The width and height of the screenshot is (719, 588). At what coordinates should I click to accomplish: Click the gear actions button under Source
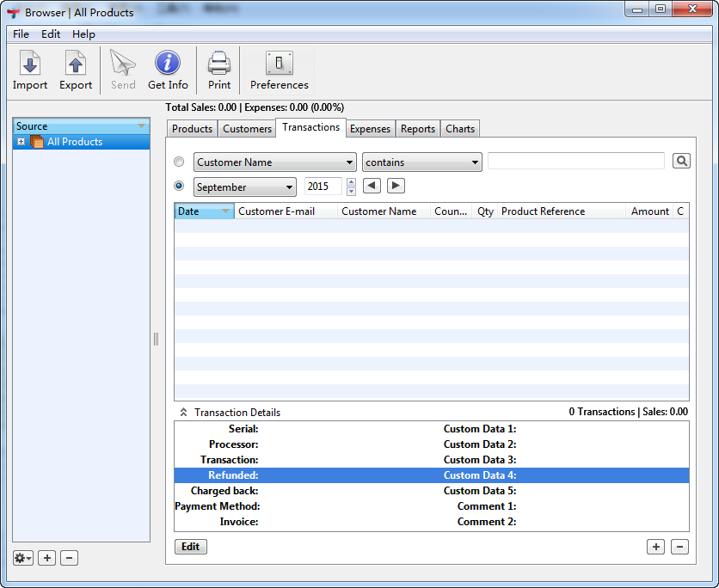click(23, 558)
